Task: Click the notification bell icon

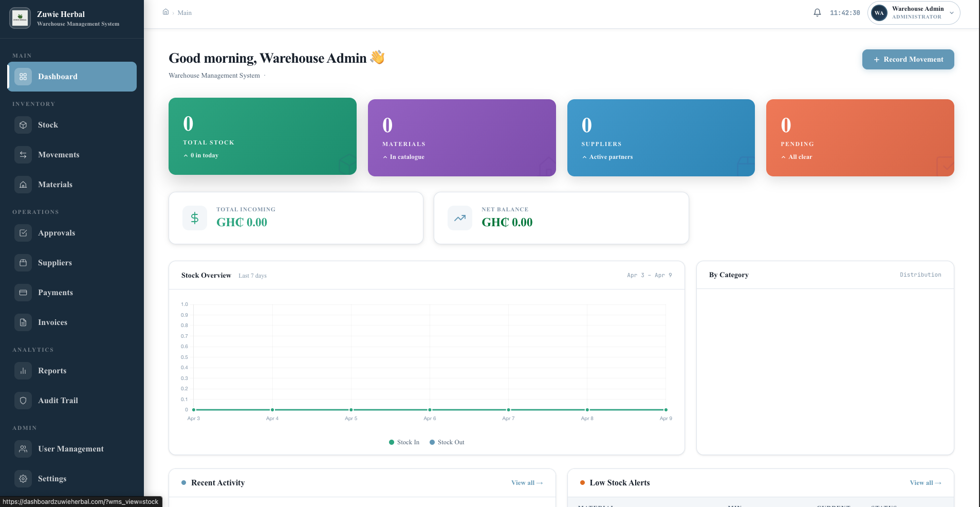Action: pos(817,13)
